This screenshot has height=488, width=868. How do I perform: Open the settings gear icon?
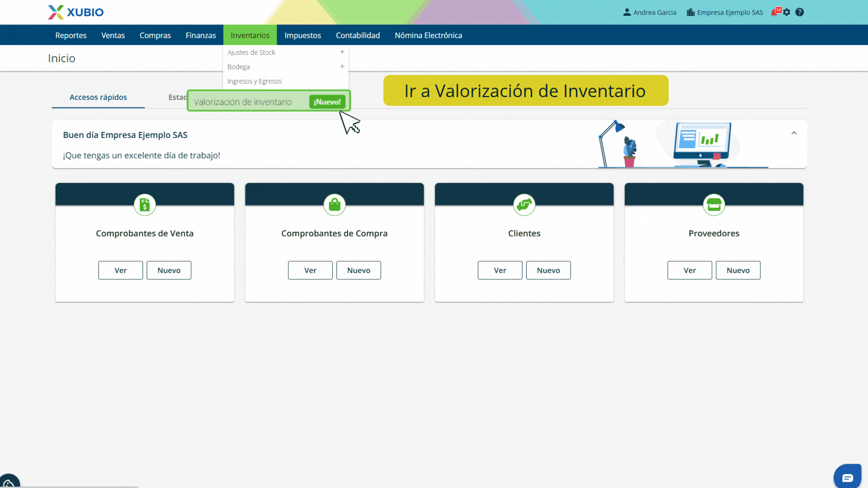click(787, 12)
